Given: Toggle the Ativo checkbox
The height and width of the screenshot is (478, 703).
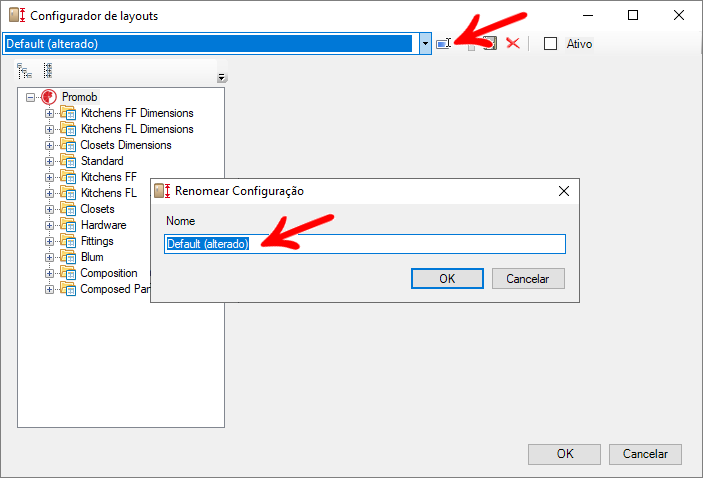Looking at the screenshot, I should tap(550, 44).
